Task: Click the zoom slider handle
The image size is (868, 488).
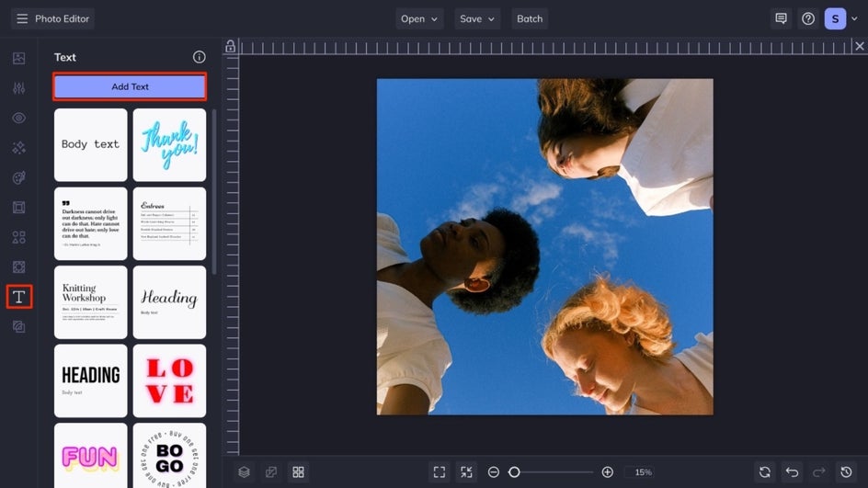Action: point(514,472)
